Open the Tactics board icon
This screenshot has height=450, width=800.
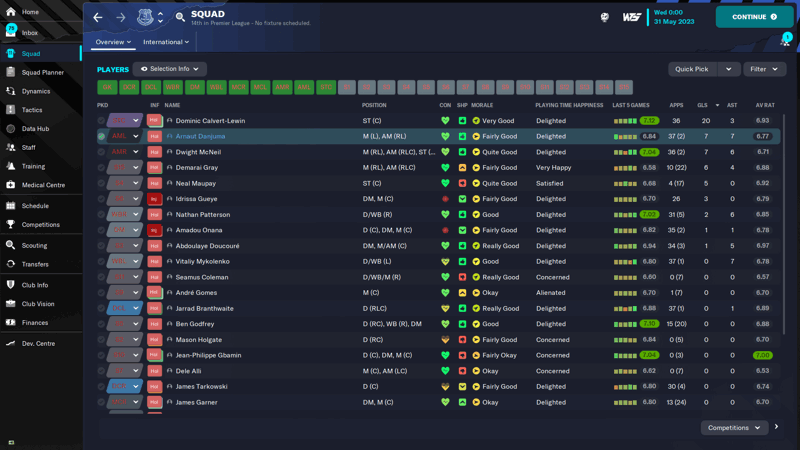(x=11, y=110)
